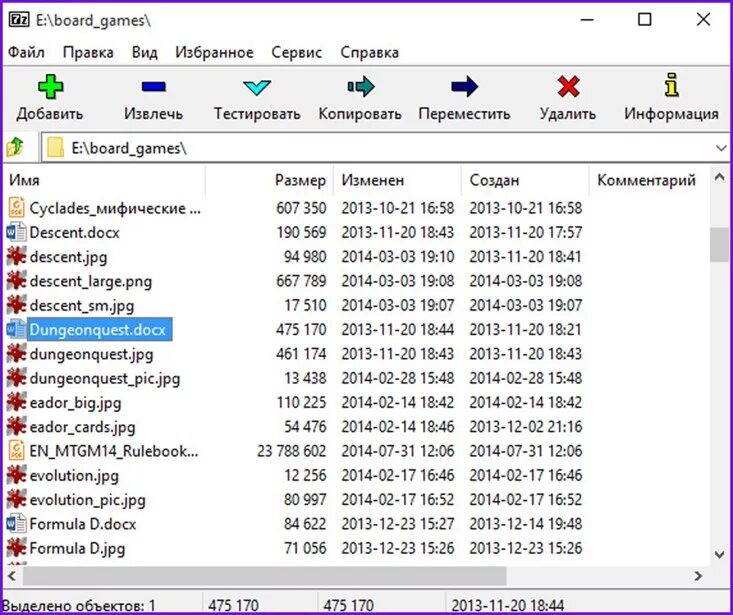The image size is (733, 615).
Task: Select the file name dungeonquest_pic.jpg
Action: [x=105, y=378]
